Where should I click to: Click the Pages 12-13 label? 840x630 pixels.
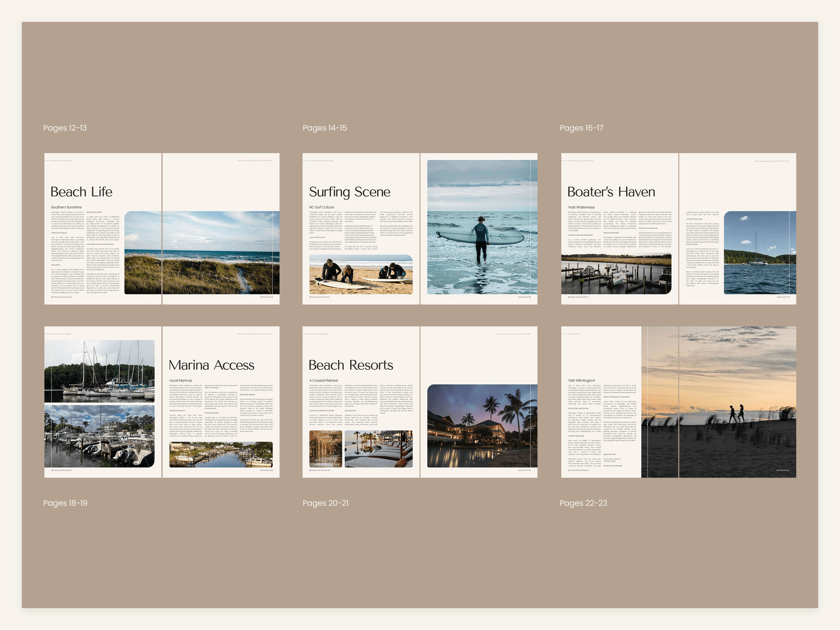[x=65, y=128]
